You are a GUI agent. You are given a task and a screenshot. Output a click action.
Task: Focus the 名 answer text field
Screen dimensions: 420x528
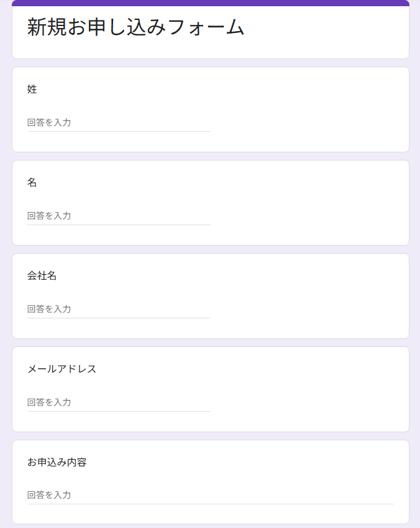pyautogui.click(x=118, y=216)
